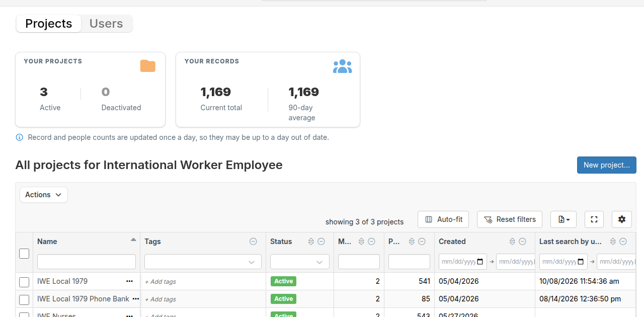The height and width of the screenshot is (317, 644).
Task: Switch to the Projects tab
Action: point(49,24)
